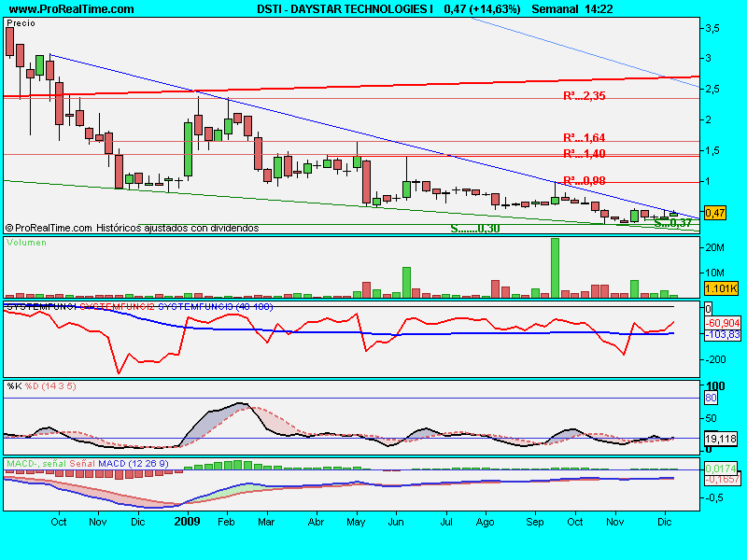Viewport: 747px width, 560px height.
Task: Click the 14:22 time in header
Action: click(x=599, y=9)
